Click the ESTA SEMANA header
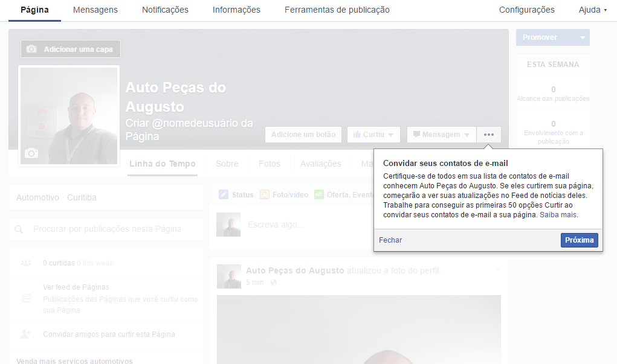The image size is (617, 364). tap(553, 65)
